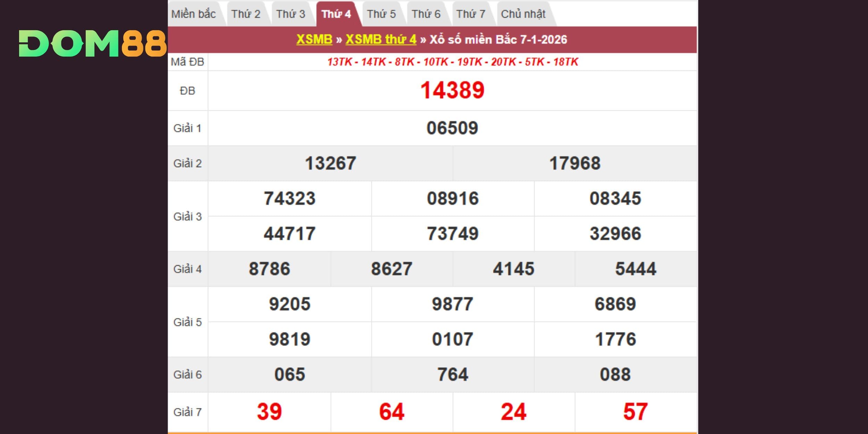Open the Miền bắc tab
Viewport: 868px width, 434px height.
click(x=193, y=14)
